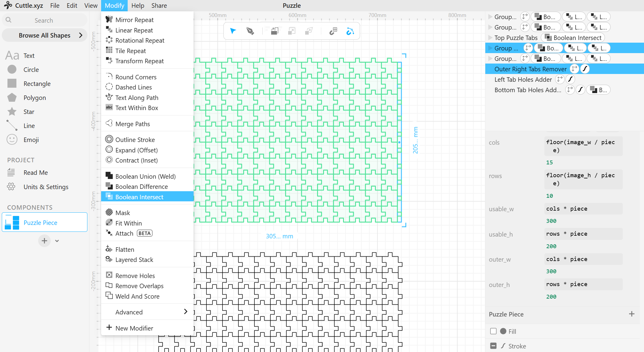Open the View menu
Screen dimensions: 644x352
[x=91, y=5]
